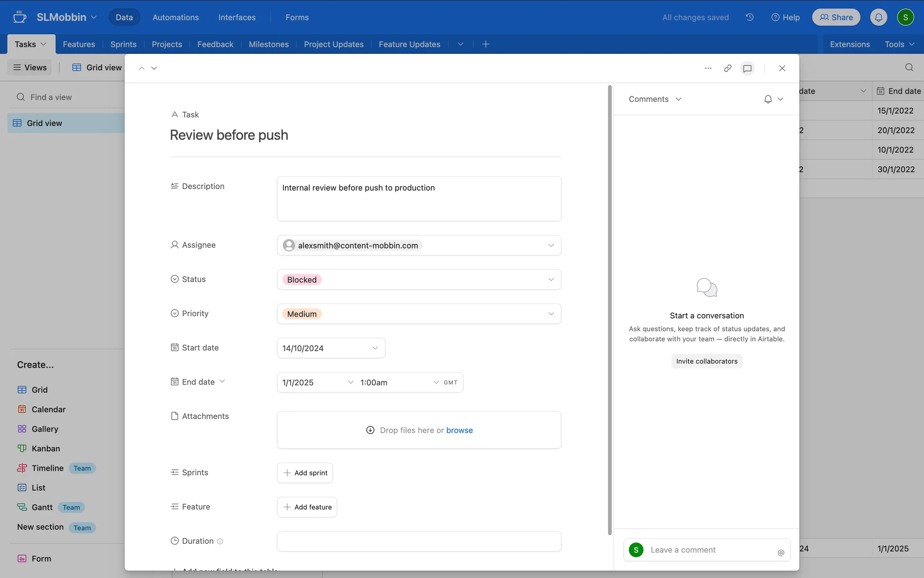Toggle the comments panel icon
Image resolution: width=924 pixels, height=578 pixels.
(x=747, y=68)
